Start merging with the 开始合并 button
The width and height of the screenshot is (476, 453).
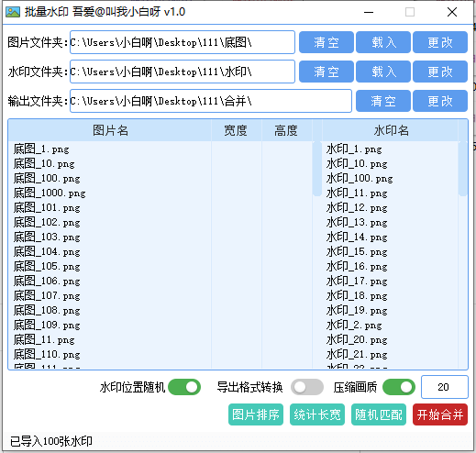(440, 414)
